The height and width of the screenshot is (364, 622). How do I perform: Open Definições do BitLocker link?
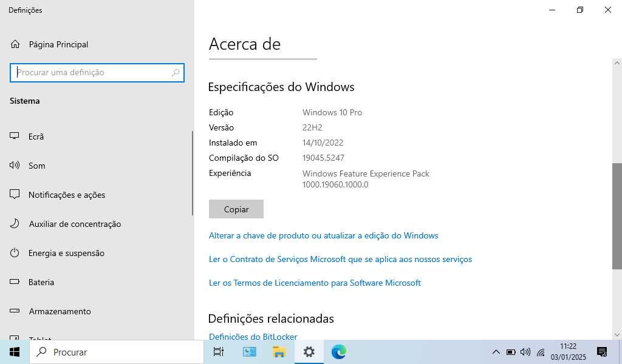(x=253, y=336)
